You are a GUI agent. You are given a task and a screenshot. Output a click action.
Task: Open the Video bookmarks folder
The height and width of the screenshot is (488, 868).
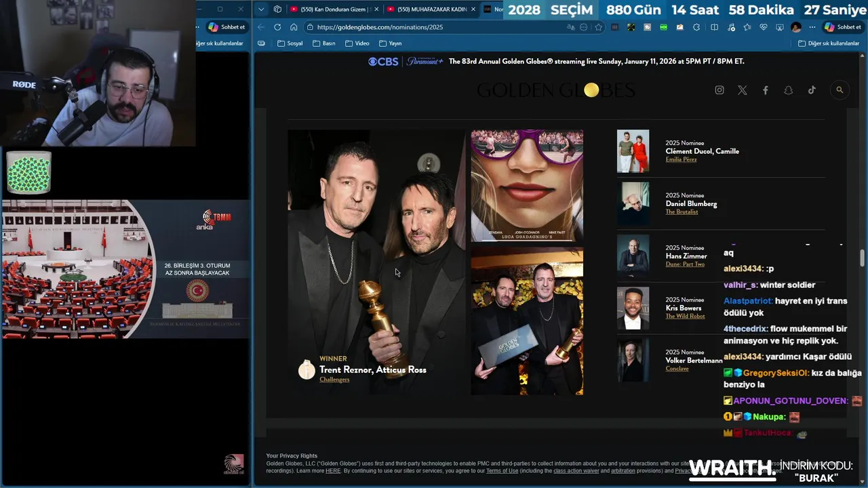click(x=357, y=43)
